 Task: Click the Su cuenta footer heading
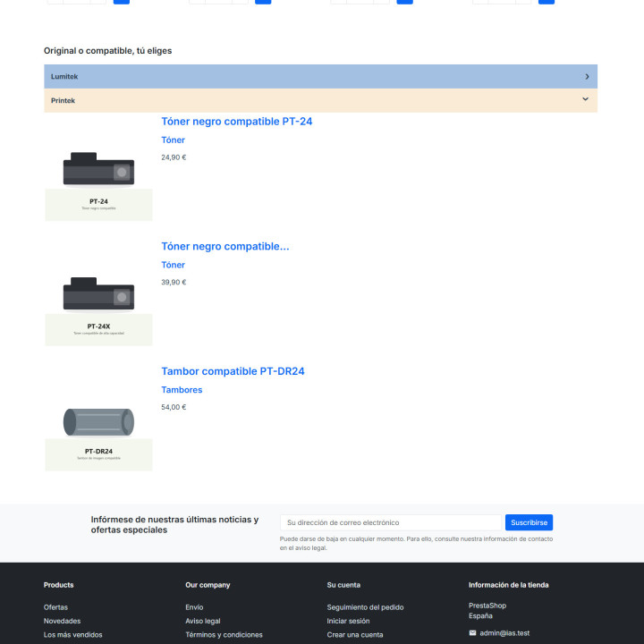[x=343, y=585]
